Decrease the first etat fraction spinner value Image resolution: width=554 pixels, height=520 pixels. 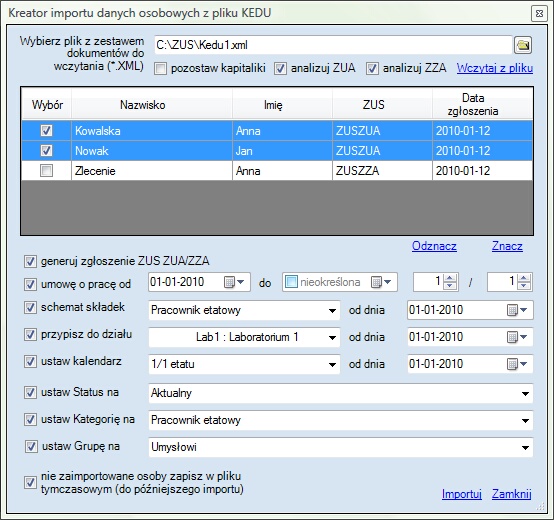[450, 286]
